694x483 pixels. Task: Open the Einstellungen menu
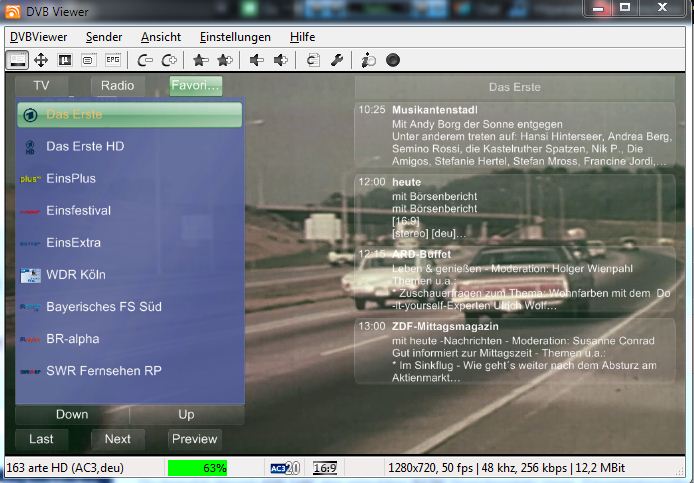coord(235,37)
